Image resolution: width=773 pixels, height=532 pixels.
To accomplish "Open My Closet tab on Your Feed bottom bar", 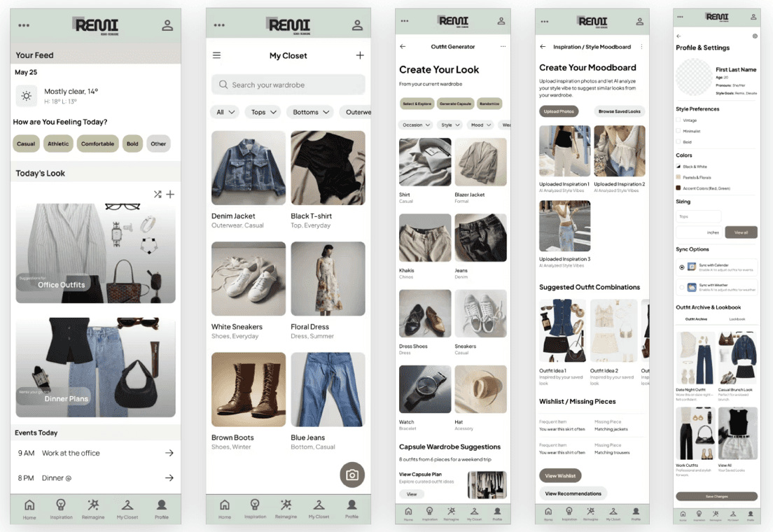I will click(x=127, y=510).
